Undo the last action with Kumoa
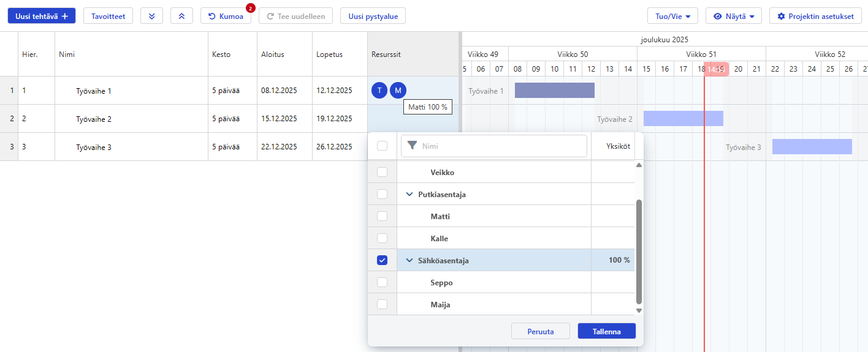Screen dimensions: 868x352 point(226,16)
